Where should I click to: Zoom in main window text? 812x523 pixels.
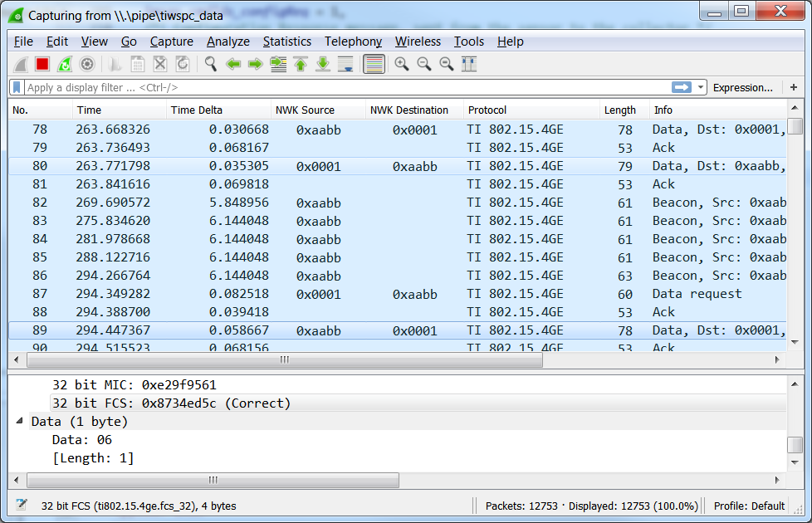401,64
